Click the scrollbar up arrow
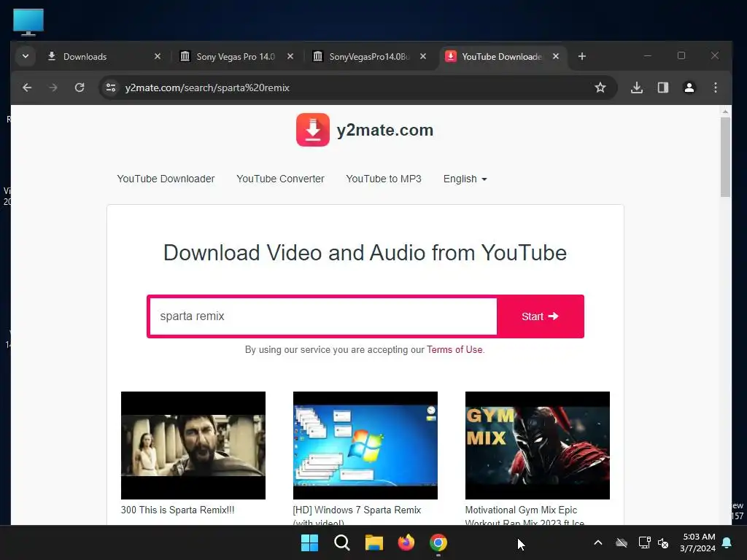Viewport: 747px width, 560px height. tap(725, 112)
